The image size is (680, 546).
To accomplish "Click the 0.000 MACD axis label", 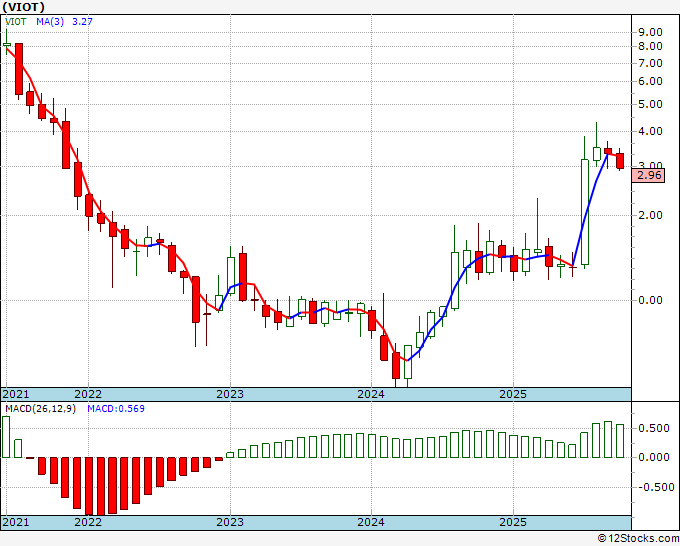I will pos(654,458).
